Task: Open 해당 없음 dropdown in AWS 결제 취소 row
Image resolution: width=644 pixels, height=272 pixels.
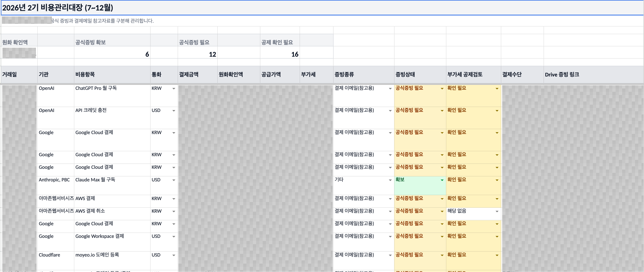Action: coord(497,212)
